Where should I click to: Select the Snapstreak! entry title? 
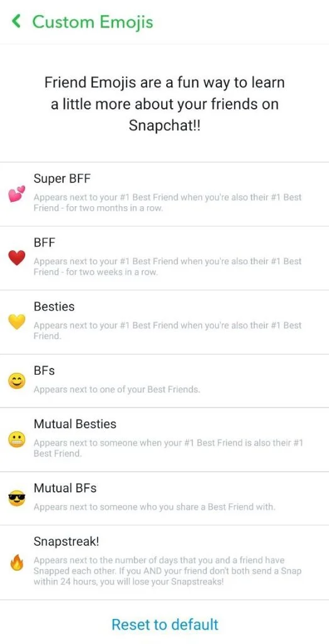(67, 541)
